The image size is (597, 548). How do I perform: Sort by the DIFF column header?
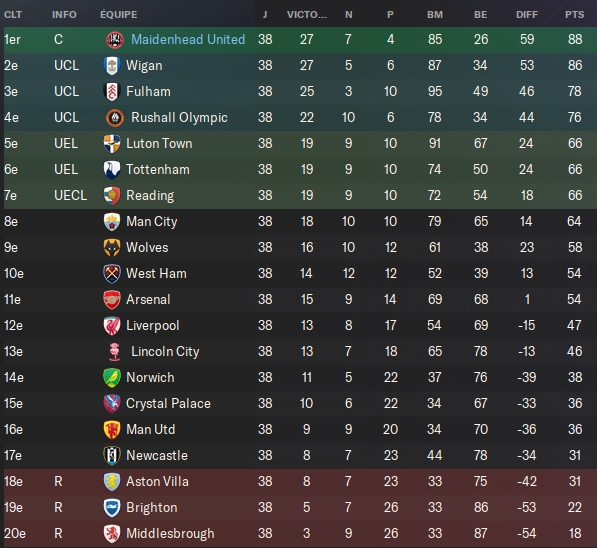pyautogui.click(x=527, y=14)
